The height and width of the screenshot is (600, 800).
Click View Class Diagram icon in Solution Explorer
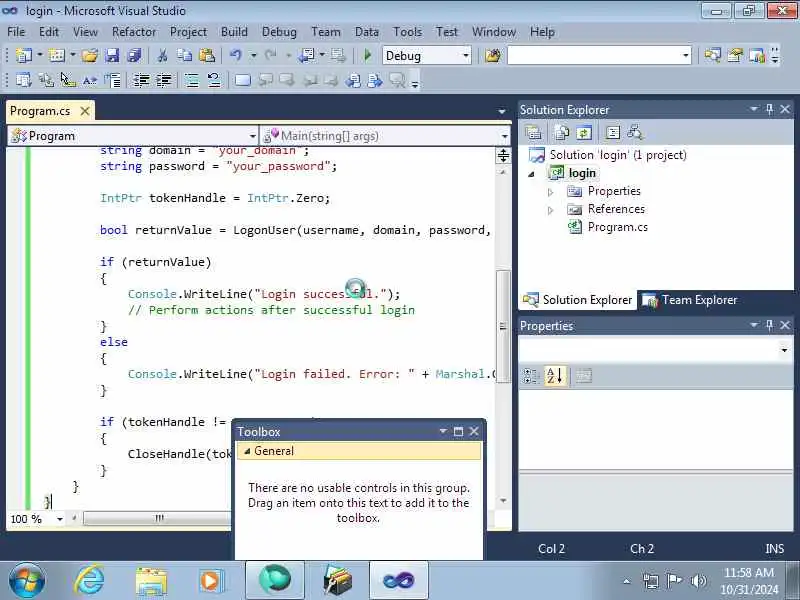pos(635,133)
